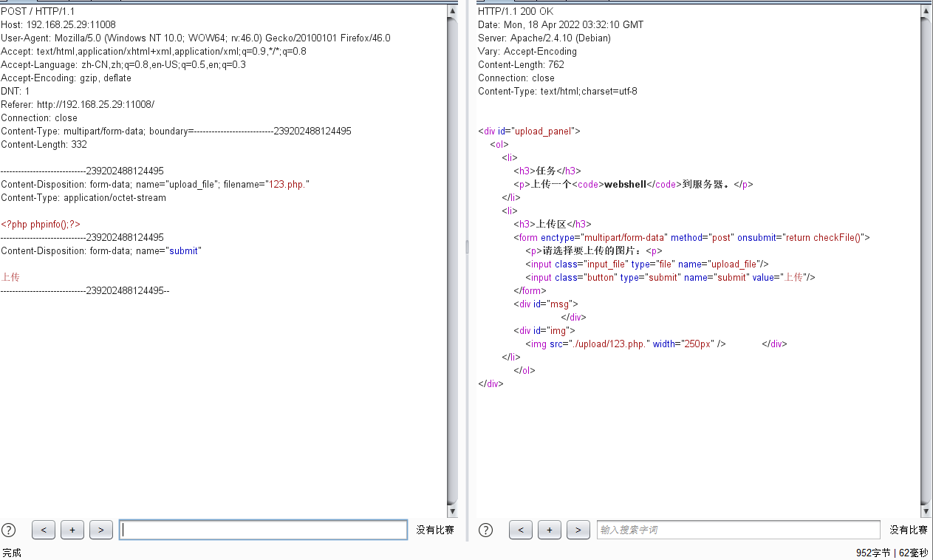
Task: Open help icon in response search bar
Action: pyautogui.click(x=486, y=530)
